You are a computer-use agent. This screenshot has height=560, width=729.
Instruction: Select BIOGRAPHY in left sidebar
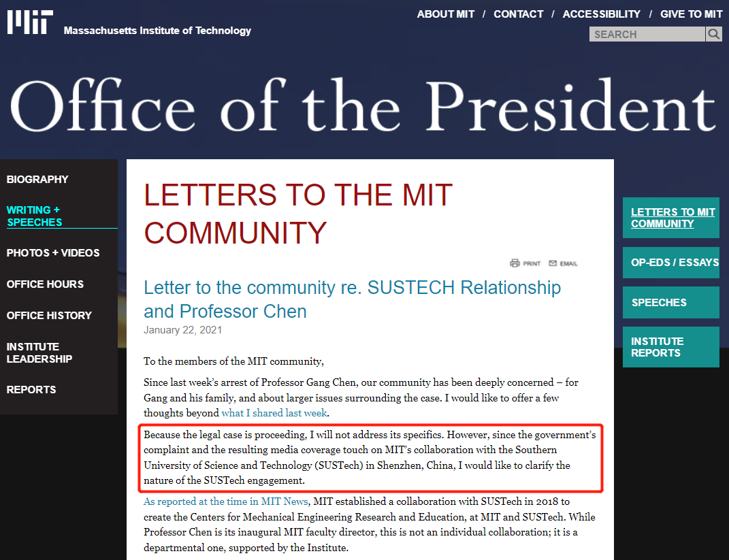pyautogui.click(x=37, y=180)
